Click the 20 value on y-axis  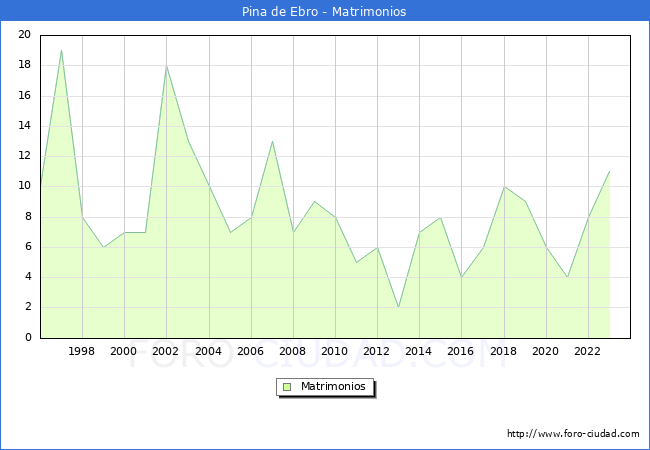click(25, 35)
